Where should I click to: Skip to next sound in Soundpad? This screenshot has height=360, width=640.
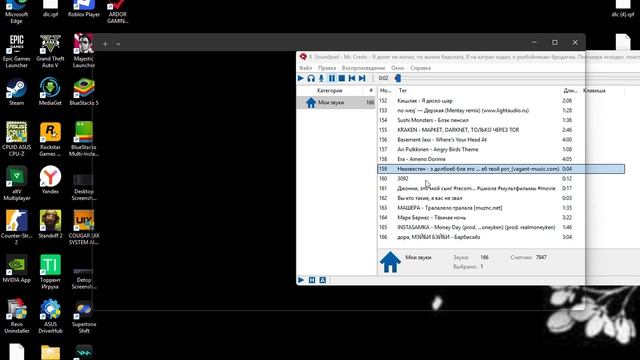(362, 78)
